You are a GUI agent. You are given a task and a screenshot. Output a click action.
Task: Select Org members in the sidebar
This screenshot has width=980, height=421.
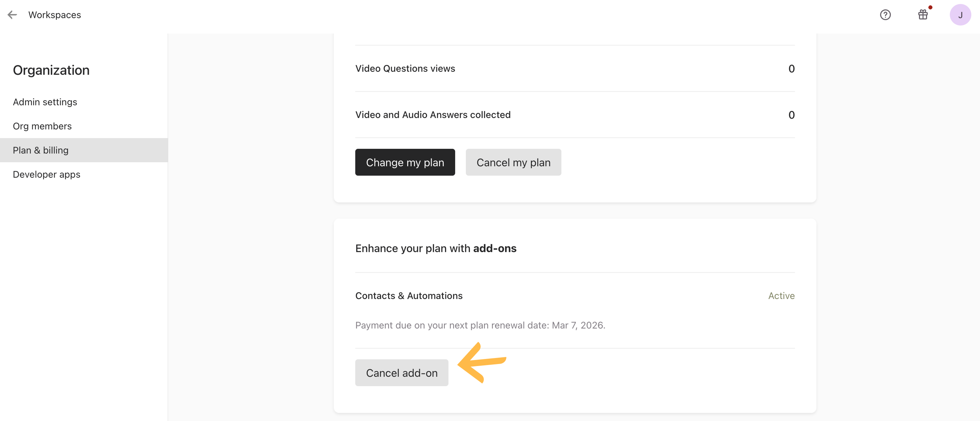tap(42, 126)
